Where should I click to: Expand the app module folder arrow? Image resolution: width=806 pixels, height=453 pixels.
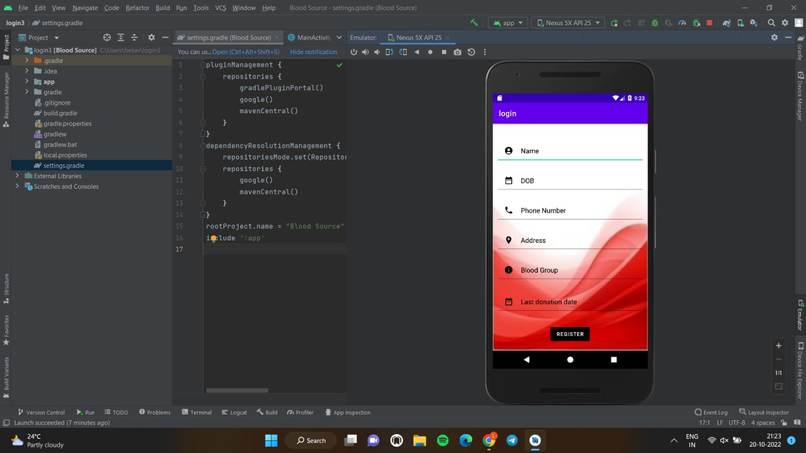(27, 82)
